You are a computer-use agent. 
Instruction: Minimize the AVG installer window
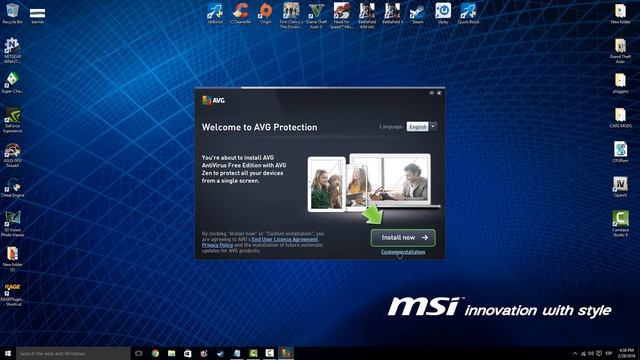point(431,93)
